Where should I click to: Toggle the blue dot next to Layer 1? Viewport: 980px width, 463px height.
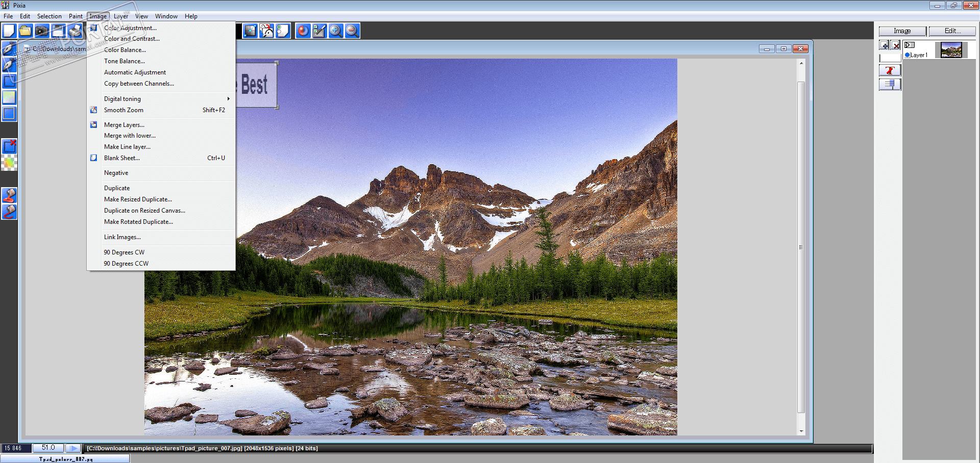pos(907,55)
